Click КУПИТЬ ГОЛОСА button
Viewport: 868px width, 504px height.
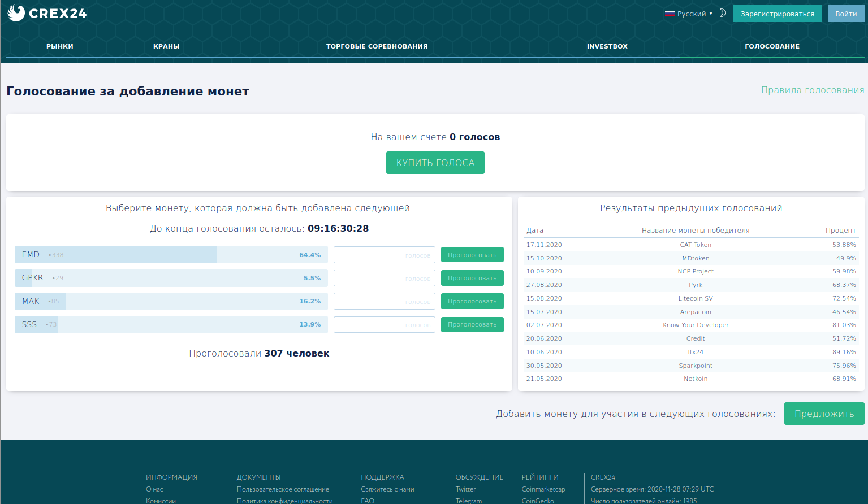click(435, 163)
